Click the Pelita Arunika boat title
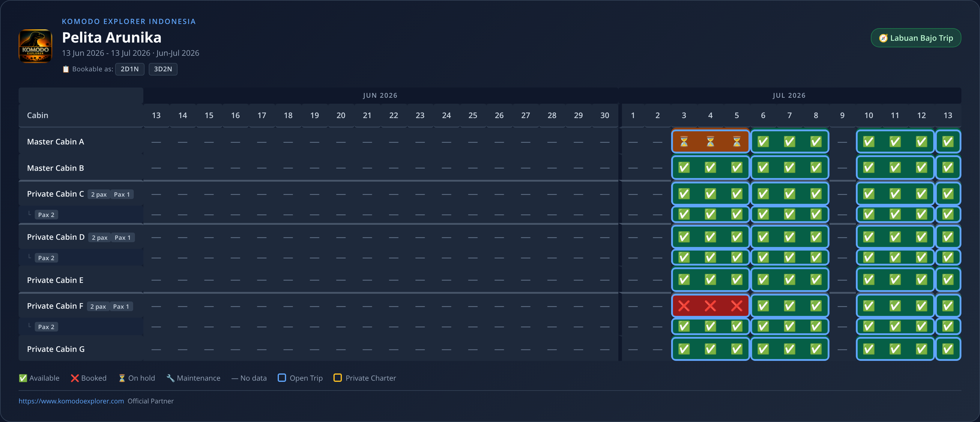The height and width of the screenshot is (422, 980). point(112,37)
